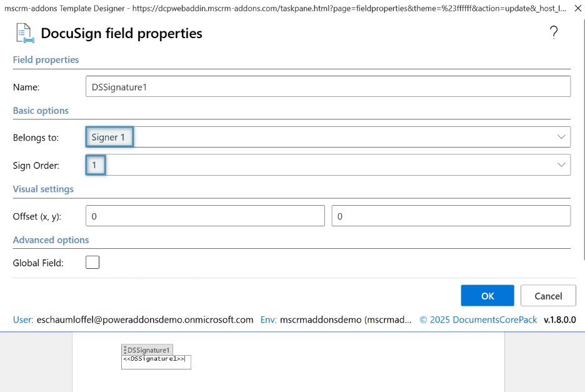Click the mscrmaddonsdemo environment name
Viewport: 585px width, 392px height.
(346, 319)
